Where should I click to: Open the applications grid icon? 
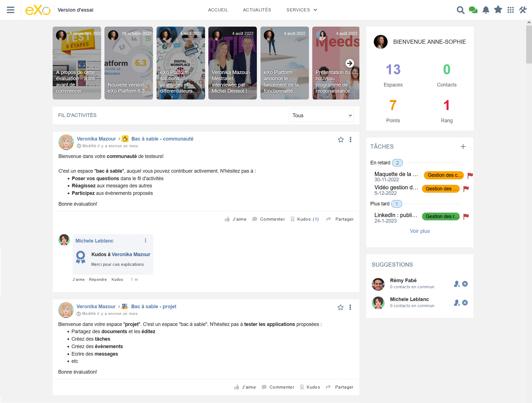510,10
